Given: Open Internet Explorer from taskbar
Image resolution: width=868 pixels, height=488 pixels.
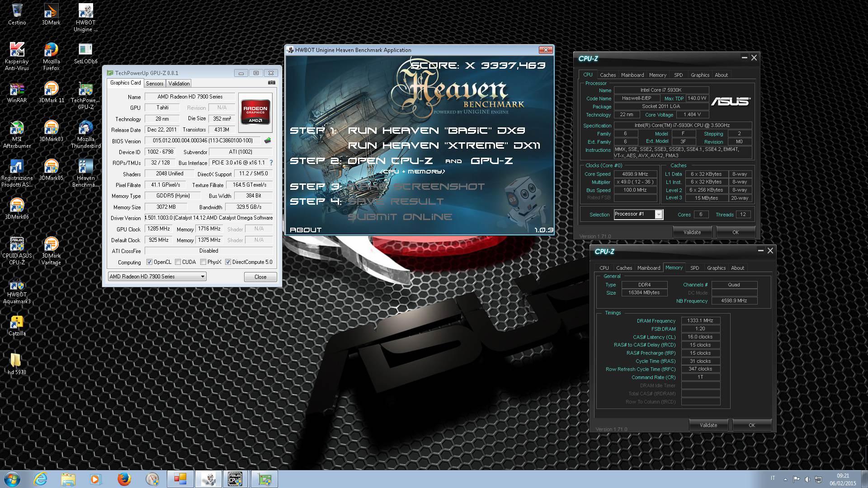Looking at the screenshot, I should pyautogui.click(x=41, y=479).
